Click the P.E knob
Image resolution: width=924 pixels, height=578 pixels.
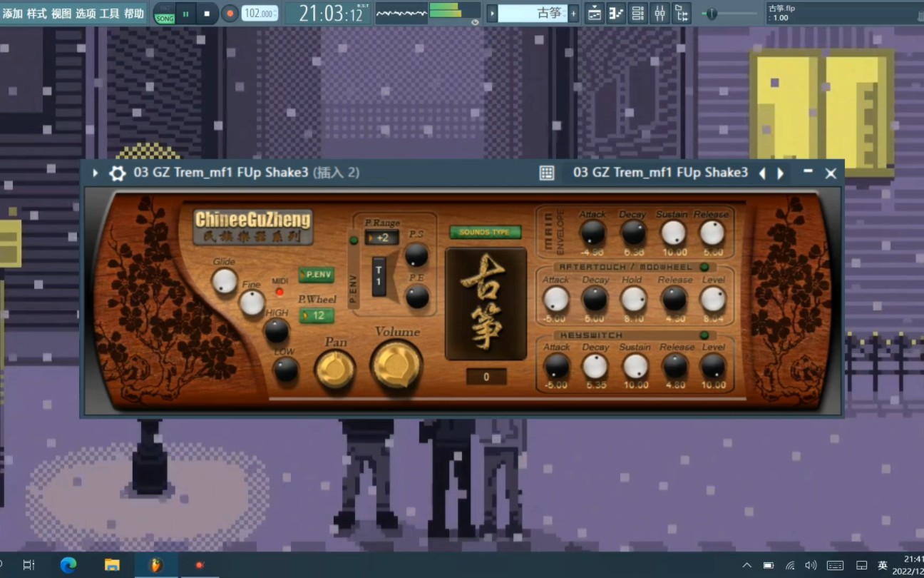417,296
